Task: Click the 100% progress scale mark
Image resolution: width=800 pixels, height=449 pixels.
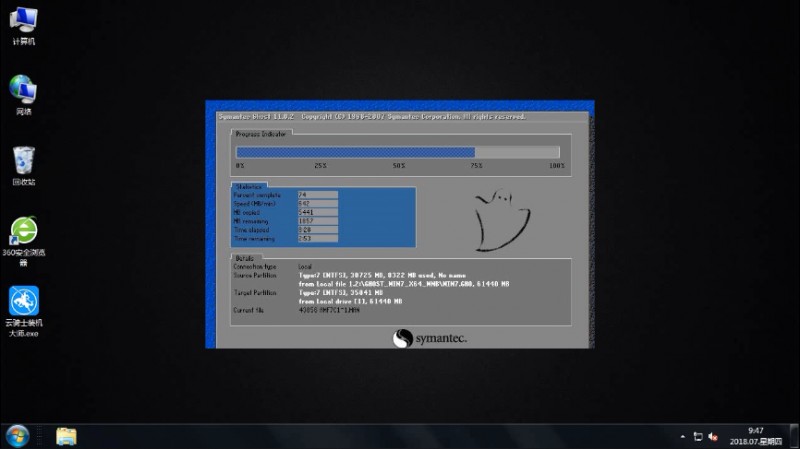Action: (x=557, y=166)
